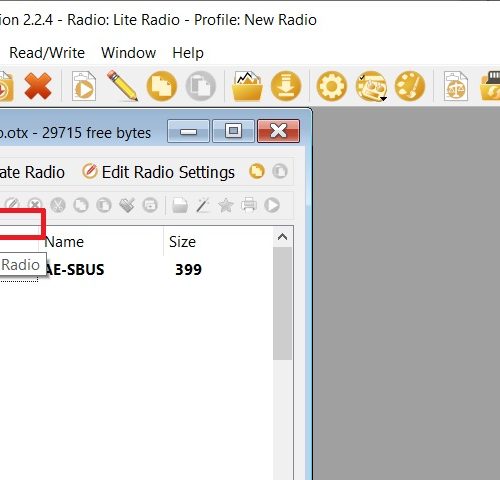Click the gold download arrow icon
Screen dimensions: 500x480
(286, 86)
